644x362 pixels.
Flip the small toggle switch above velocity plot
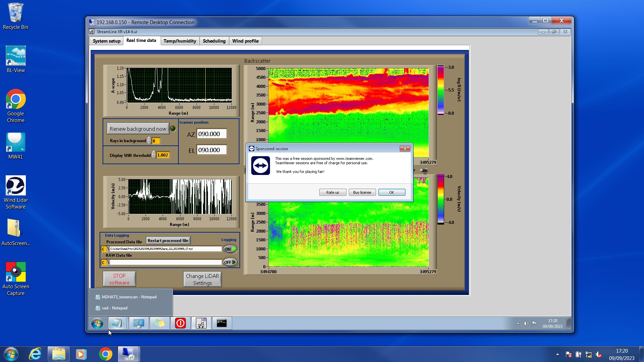424,171
